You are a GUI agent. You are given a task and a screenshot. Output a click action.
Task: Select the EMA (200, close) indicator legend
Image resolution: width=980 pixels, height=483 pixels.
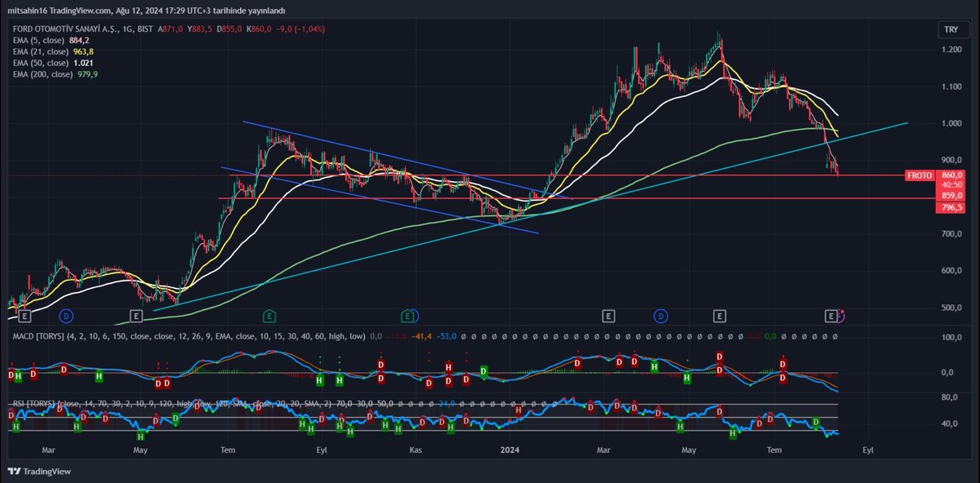coord(43,73)
